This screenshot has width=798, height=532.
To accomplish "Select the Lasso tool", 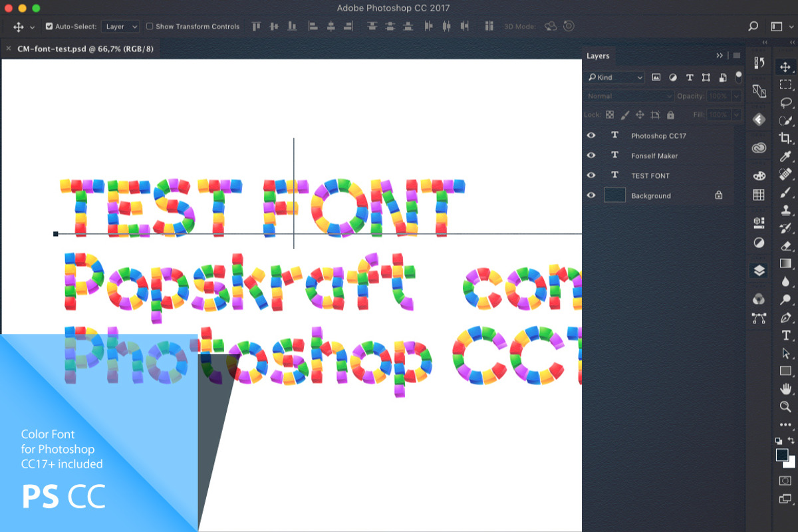I will pyautogui.click(x=785, y=102).
